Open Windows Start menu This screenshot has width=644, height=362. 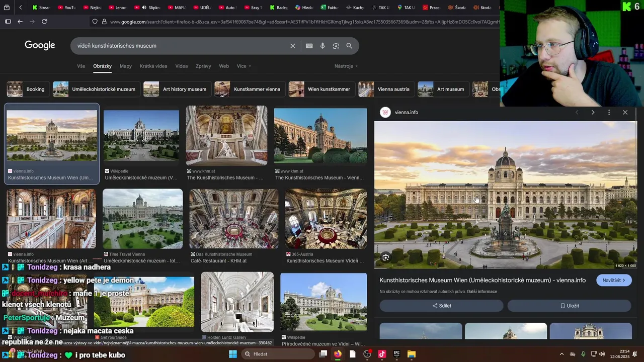[233, 354]
